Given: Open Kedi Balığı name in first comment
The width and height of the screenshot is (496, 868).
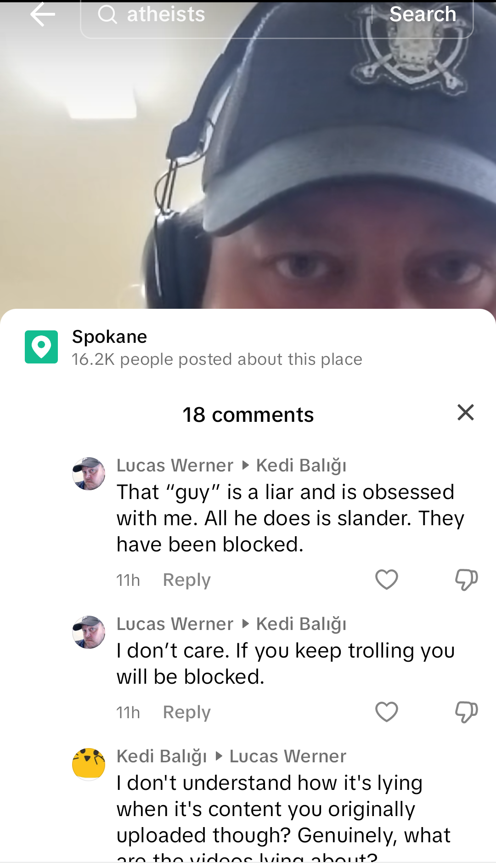Looking at the screenshot, I should pyautogui.click(x=301, y=465).
